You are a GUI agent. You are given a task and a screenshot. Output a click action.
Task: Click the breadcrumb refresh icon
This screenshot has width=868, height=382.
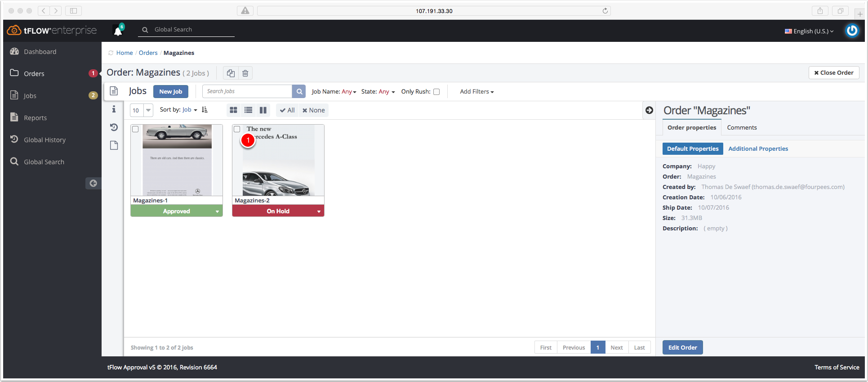coord(111,53)
